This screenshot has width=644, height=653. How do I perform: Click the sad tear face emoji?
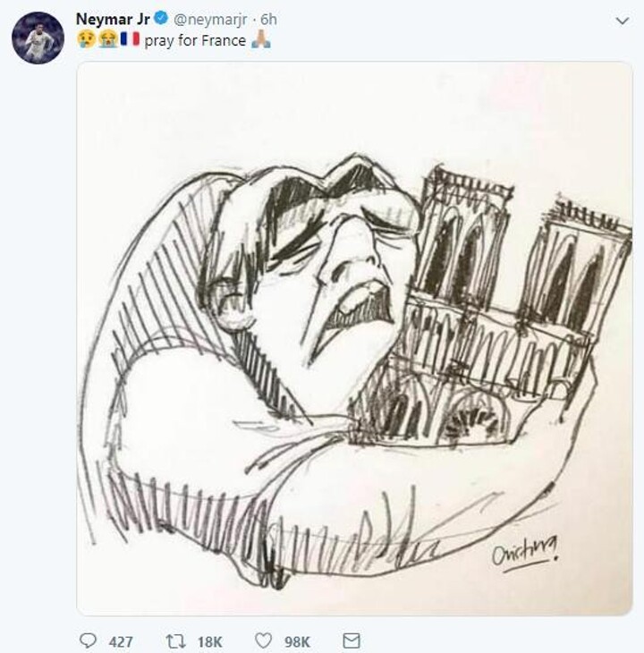(x=87, y=39)
